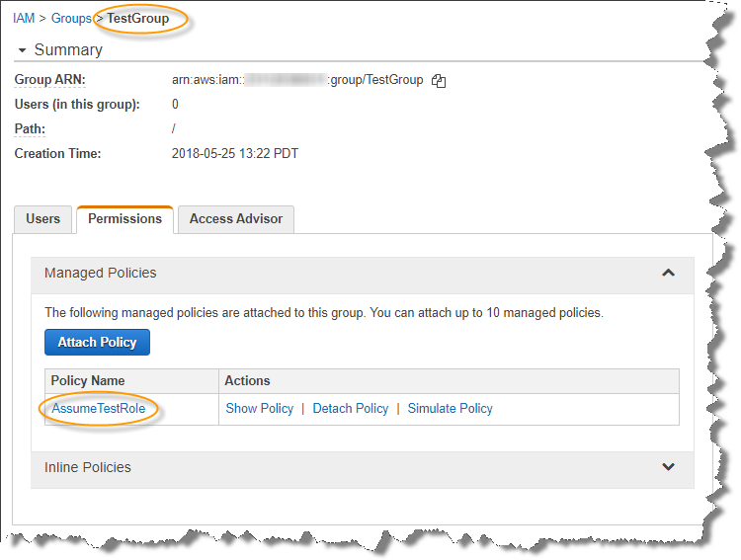Click Detach Policy for AssumeTestRole
The width and height of the screenshot is (741, 560).
[350, 408]
